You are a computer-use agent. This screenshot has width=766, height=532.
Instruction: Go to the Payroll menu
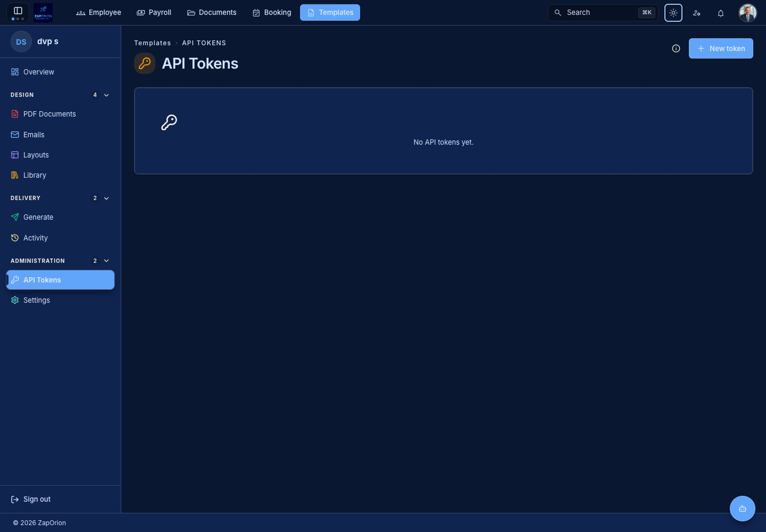coord(154,12)
